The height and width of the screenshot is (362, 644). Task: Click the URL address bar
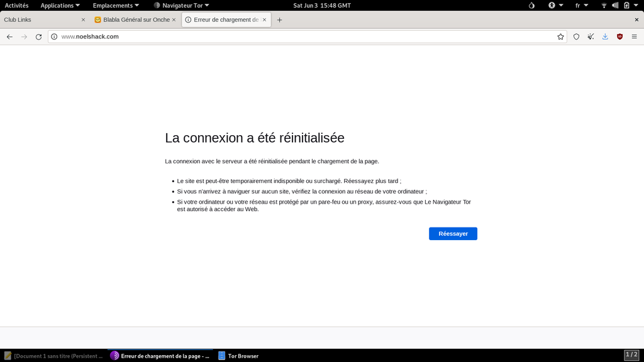(x=302, y=36)
